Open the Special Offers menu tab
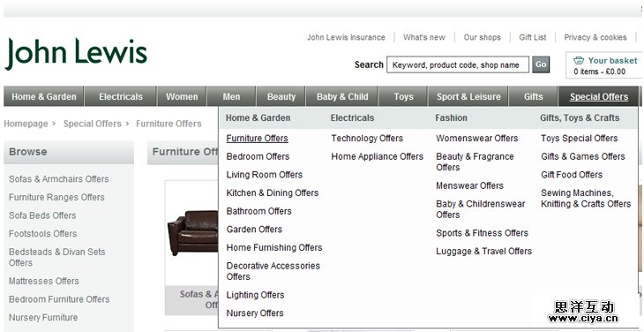The width and height of the screenshot is (644, 332). tap(598, 96)
